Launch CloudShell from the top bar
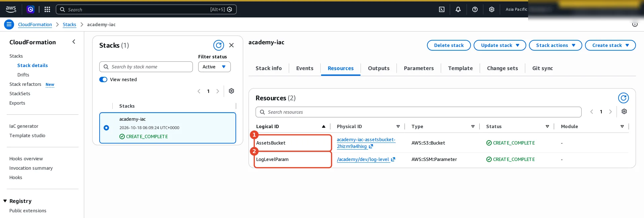Image resolution: width=644 pixels, height=218 pixels. tap(442, 9)
